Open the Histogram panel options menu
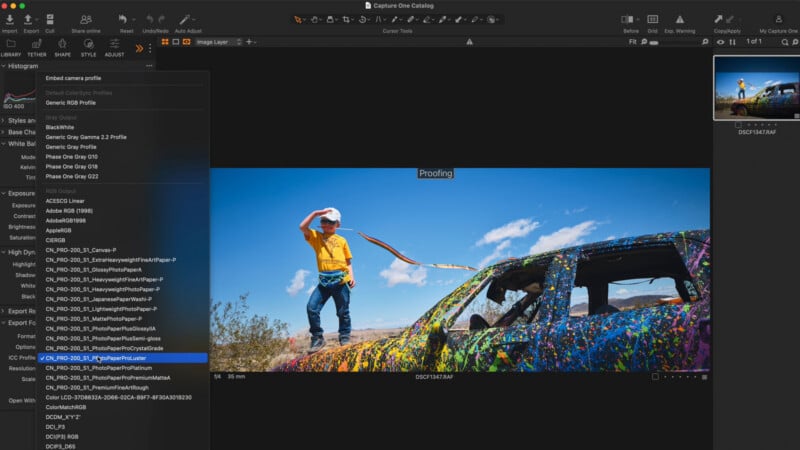 [x=149, y=66]
